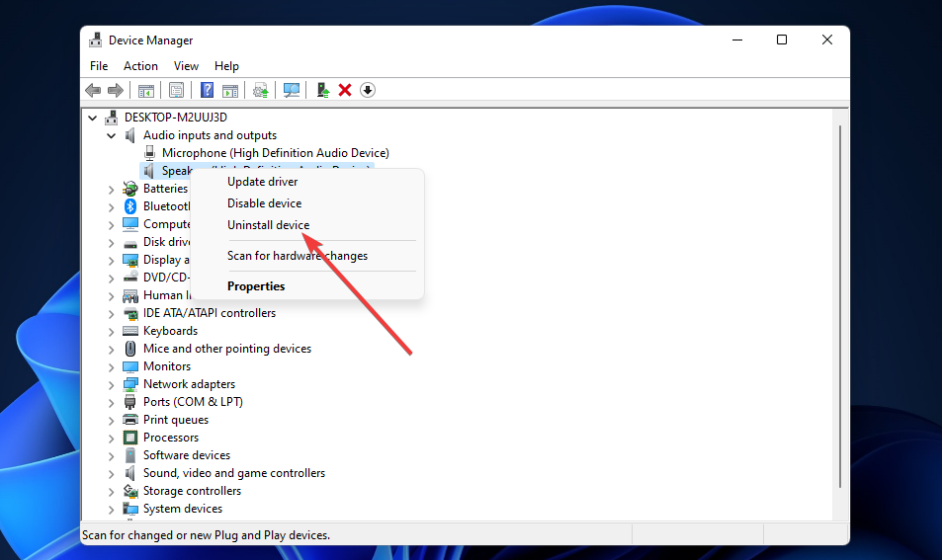
Task: Select Update driver in the context menu
Action: coord(262,182)
